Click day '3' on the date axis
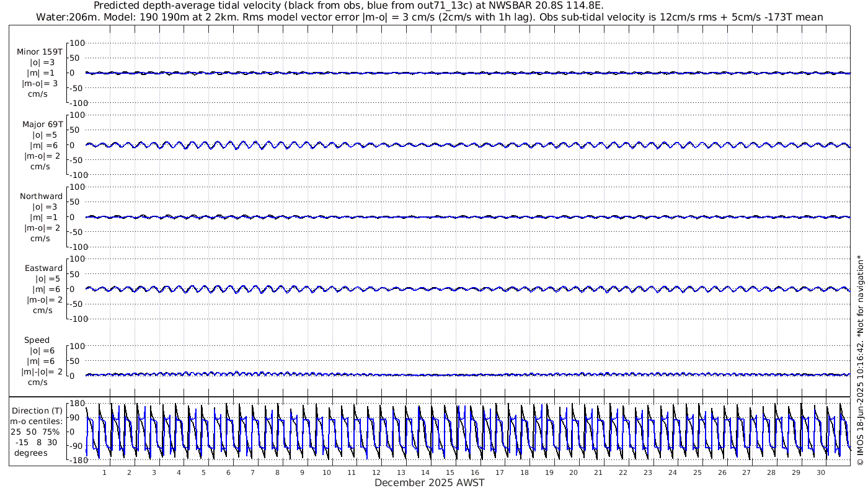 coord(154,472)
